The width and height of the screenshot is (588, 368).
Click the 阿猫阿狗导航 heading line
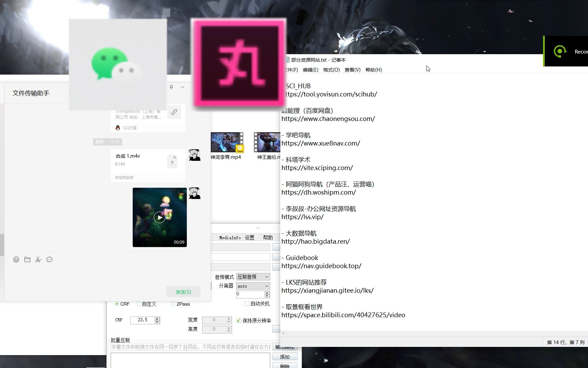(328, 184)
